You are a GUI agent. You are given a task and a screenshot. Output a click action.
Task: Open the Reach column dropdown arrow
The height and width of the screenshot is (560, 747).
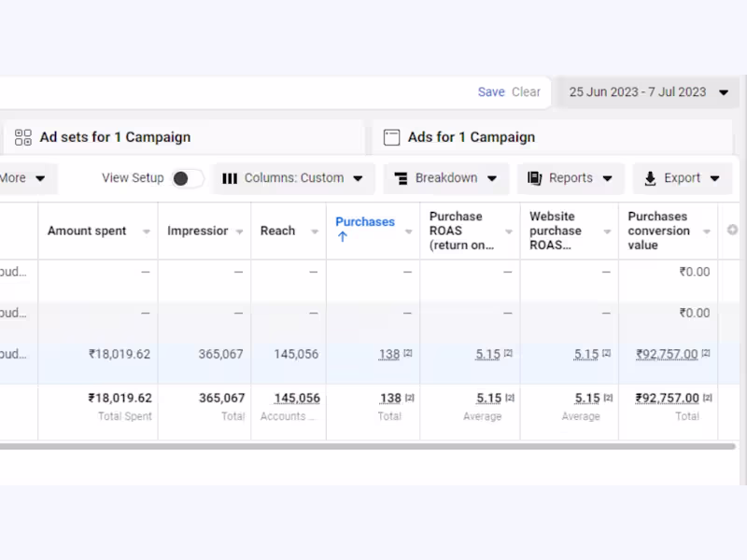coord(315,231)
